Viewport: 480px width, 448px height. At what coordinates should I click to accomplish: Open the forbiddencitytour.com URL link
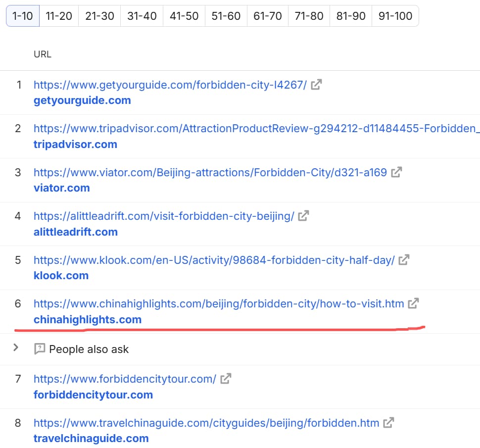125,379
